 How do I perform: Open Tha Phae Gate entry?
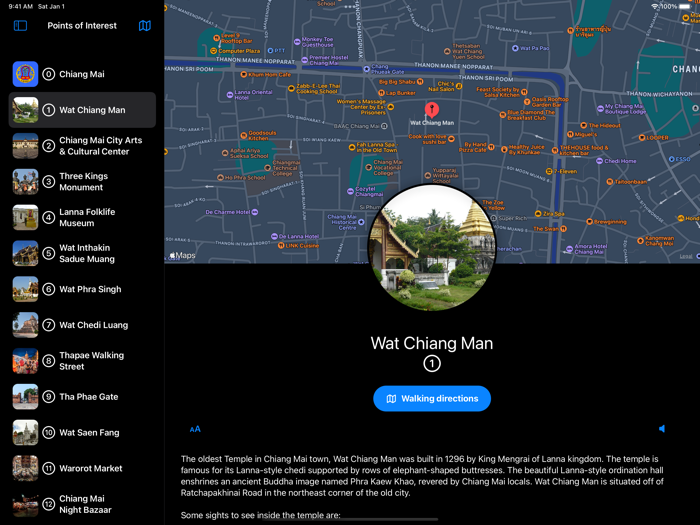click(82, 396)
